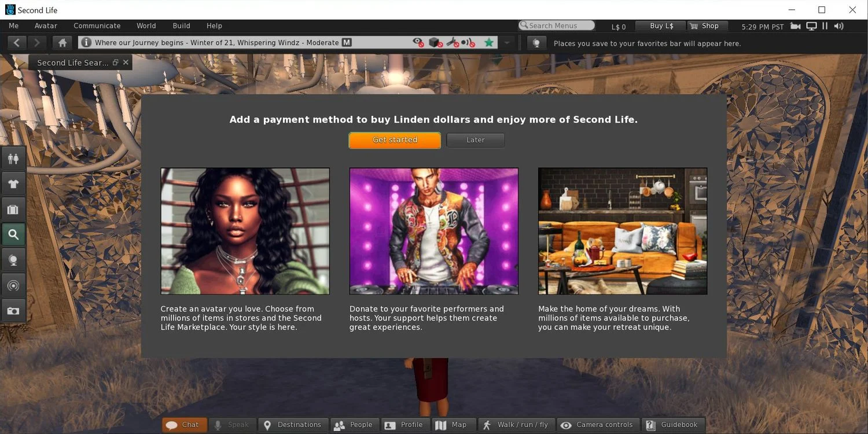Click the orange Get started button
The width and height of the screenshot is (868, 434).
click(395, 140)
